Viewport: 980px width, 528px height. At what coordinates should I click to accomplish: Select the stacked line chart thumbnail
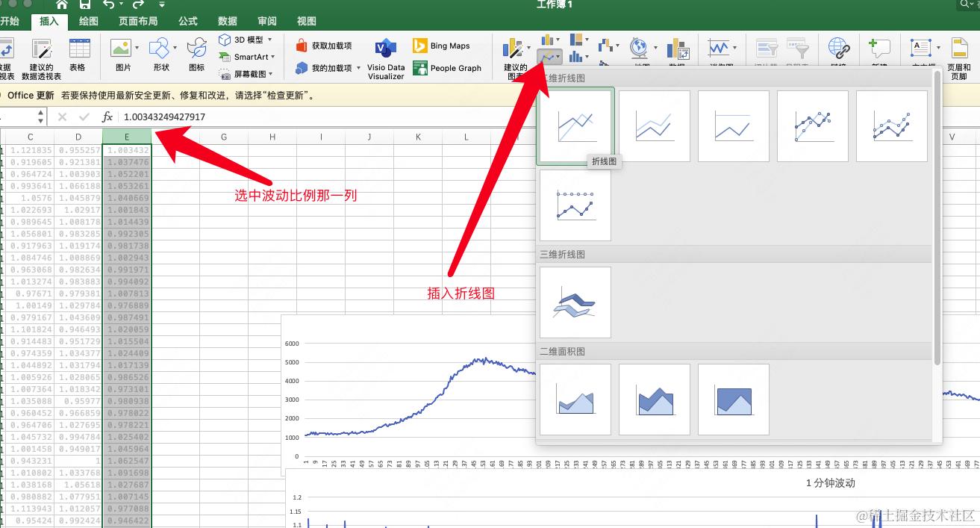(655, 126)
